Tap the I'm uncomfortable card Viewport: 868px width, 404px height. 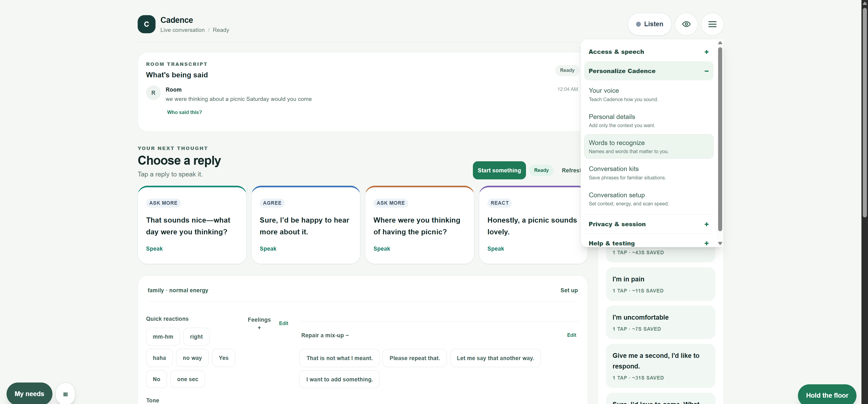point(660,322)
